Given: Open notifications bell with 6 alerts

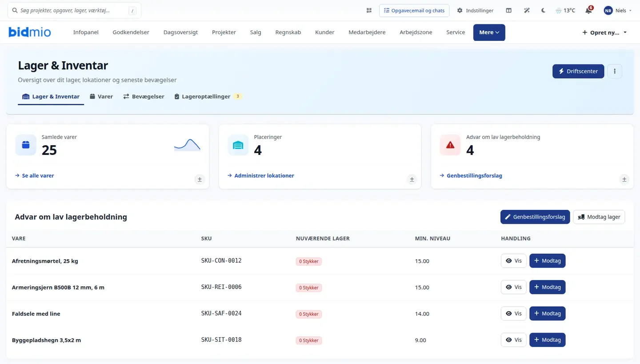Looking at the screenshot, I should (x=588, y=10).
